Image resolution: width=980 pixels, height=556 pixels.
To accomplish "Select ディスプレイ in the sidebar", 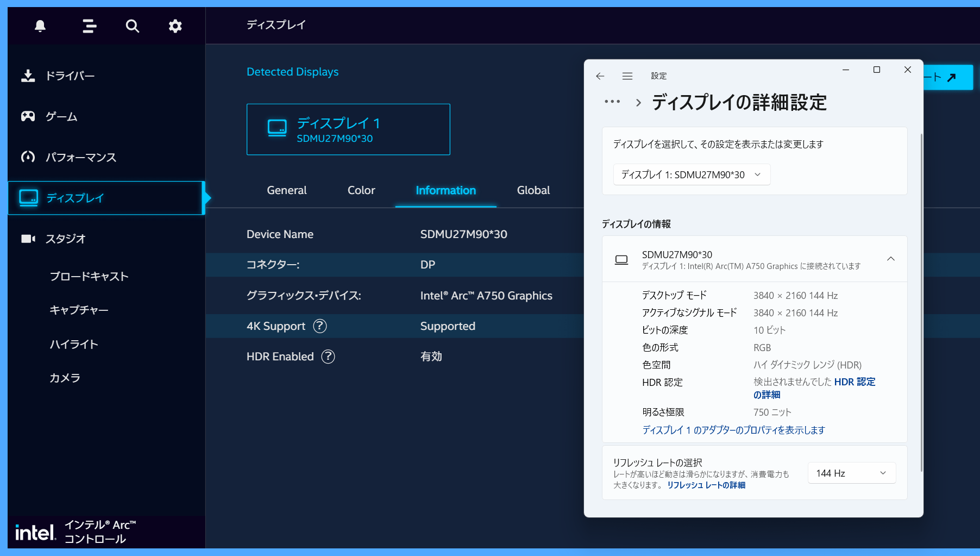I will click(x=106, y=198).
